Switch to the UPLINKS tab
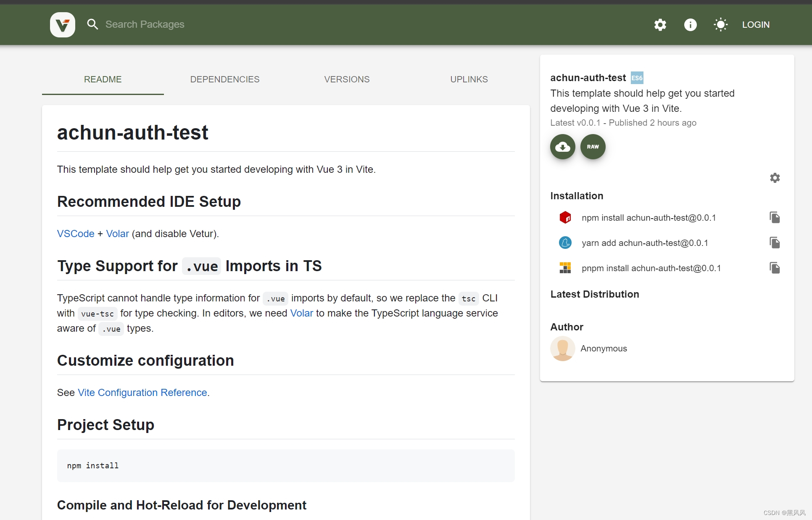 click(x=469, y=79)
